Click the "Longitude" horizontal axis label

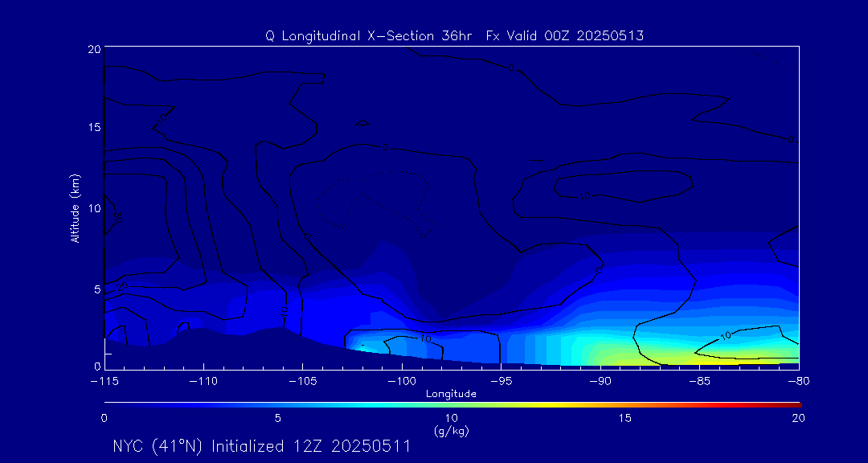click(451, 395)
